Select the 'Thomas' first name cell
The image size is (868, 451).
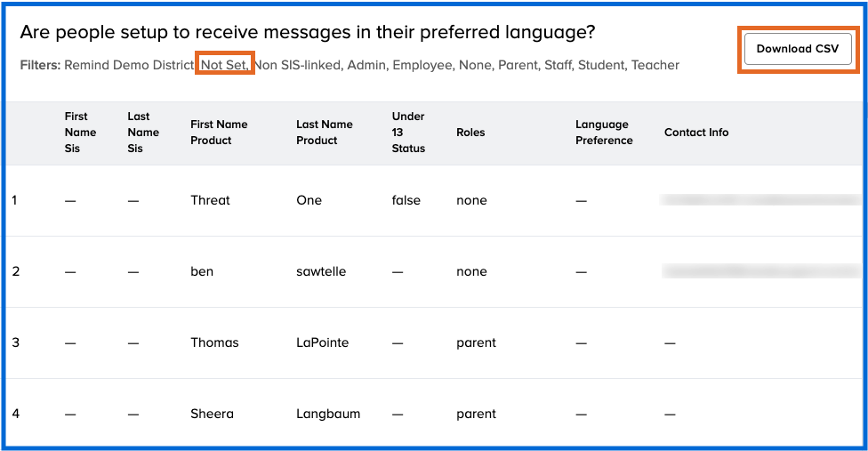pos(214,342)
